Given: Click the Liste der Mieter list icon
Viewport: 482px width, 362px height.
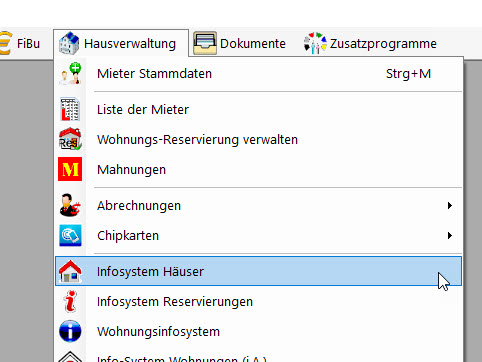Looking at the screenshot, I should [x=70, y=109].
